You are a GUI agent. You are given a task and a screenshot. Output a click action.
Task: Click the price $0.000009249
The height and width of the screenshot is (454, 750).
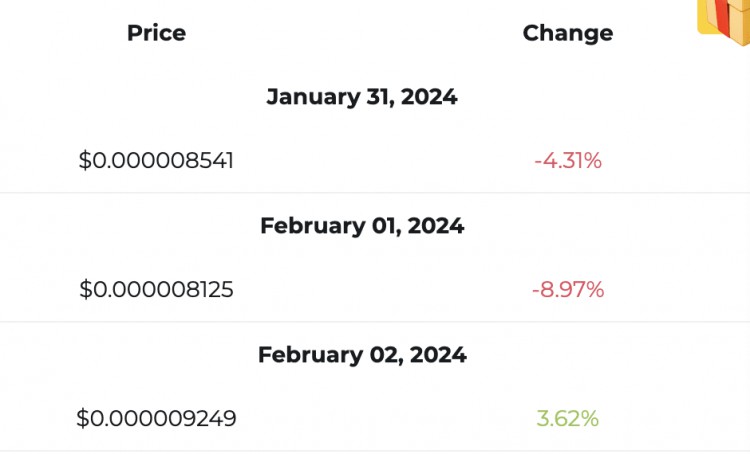[x=156, y=419]
